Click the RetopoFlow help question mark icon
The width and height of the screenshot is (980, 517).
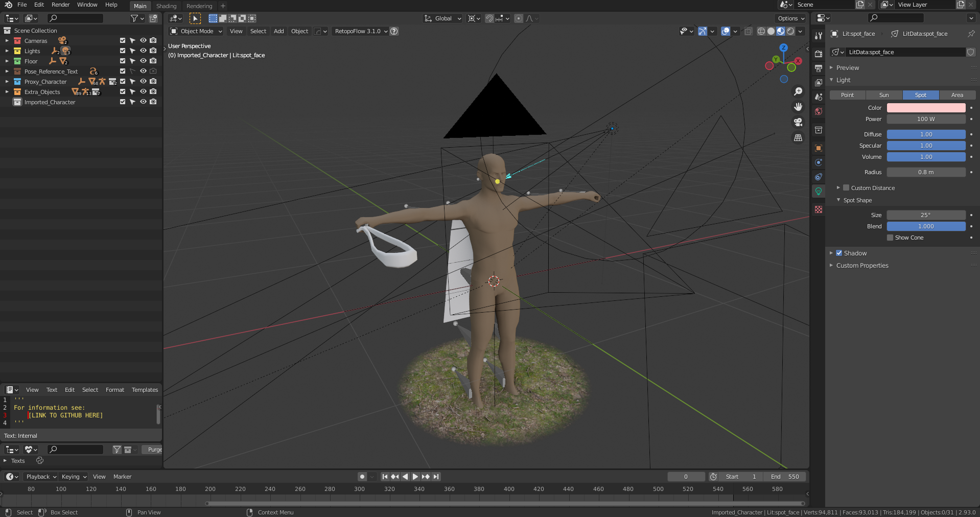pos(394,31)
